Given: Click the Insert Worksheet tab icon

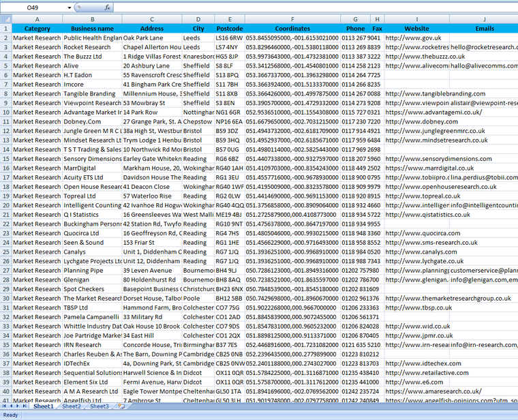Looking at the screenshot, I should click(121, 406).
